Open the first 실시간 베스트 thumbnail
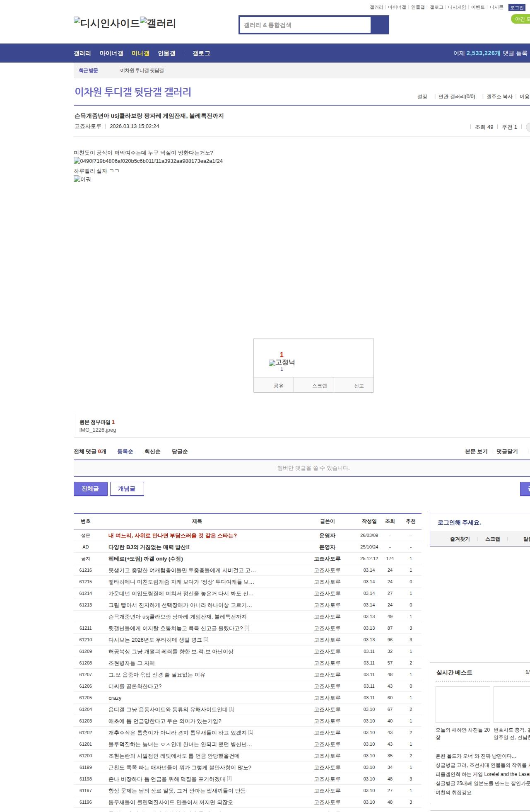Image resolution: width=530 pixels, height=812 pixels. 463,704
